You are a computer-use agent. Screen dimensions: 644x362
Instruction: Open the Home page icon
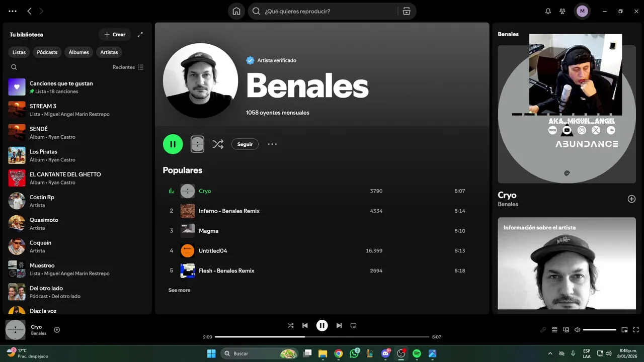[236, 11]
